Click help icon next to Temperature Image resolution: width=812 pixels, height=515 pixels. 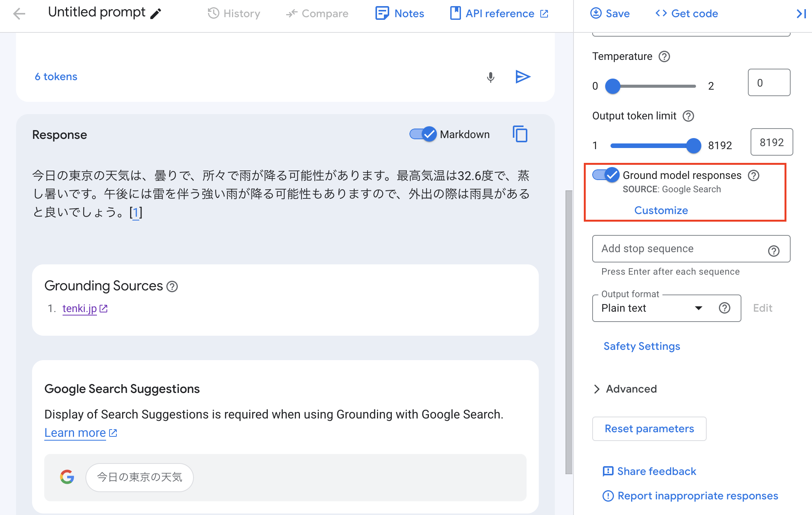(x=664, y=56)
